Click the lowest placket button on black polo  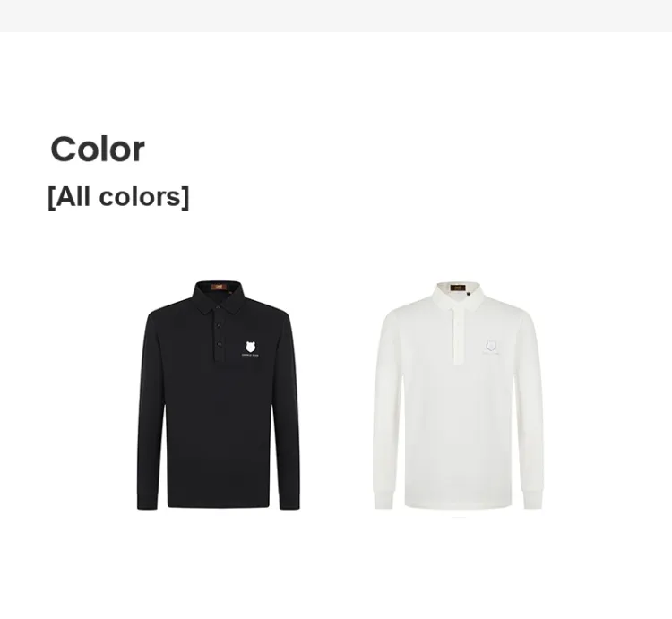219,344
